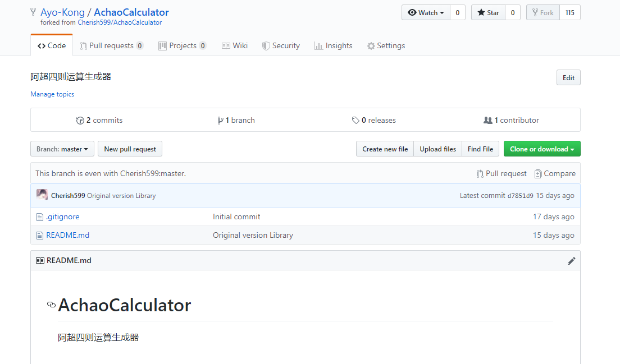Open the .gitignore file
The height and width of the screenshot is (364, 620).
tap(63, 216)
